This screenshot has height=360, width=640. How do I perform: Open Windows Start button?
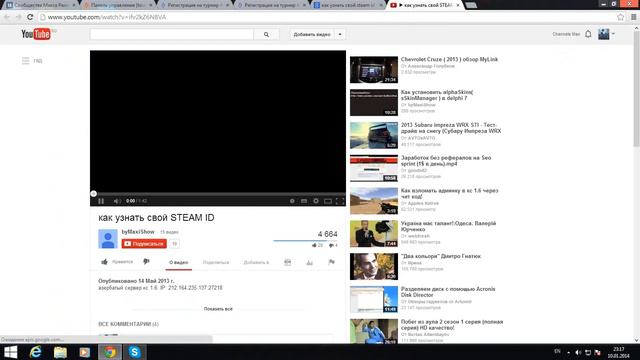[10, 352]
